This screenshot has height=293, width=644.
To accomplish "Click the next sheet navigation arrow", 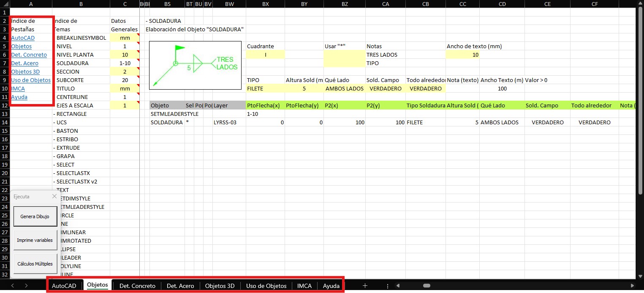I will (x=26, y=286).
